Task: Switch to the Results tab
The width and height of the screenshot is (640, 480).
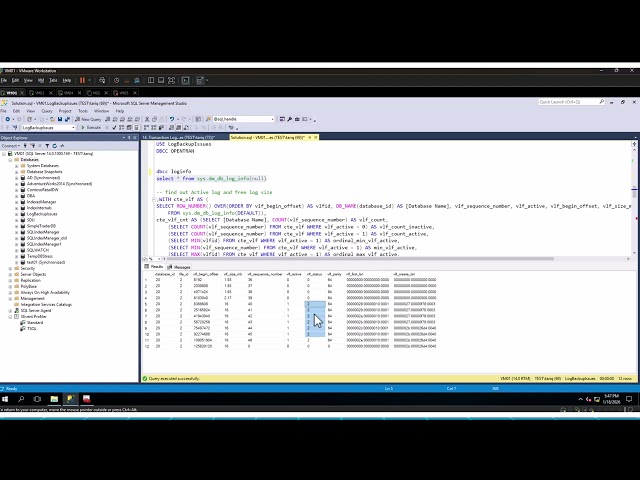Action: [154, 267]
